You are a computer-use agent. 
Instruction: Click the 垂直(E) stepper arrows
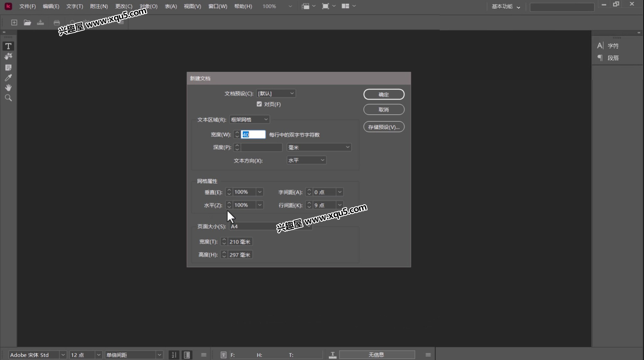(229, 192)
